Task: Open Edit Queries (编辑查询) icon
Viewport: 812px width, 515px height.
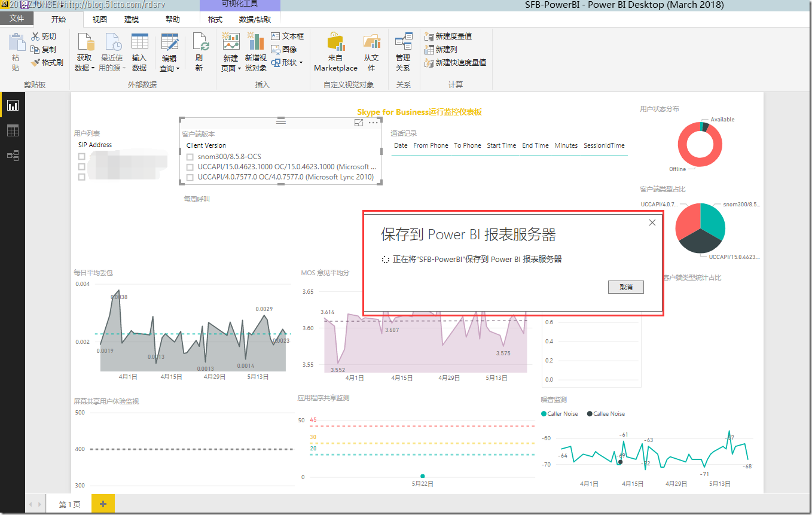Action: coord(169,42)
